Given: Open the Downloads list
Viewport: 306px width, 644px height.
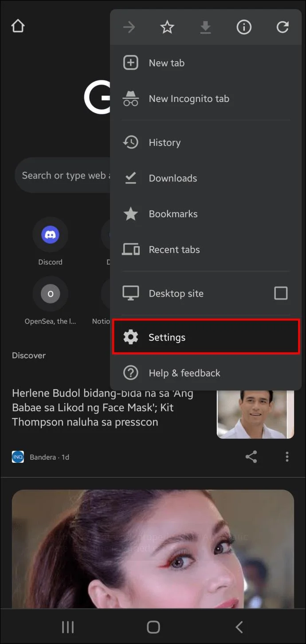Looking at the screenshot, I should (173, 178).
